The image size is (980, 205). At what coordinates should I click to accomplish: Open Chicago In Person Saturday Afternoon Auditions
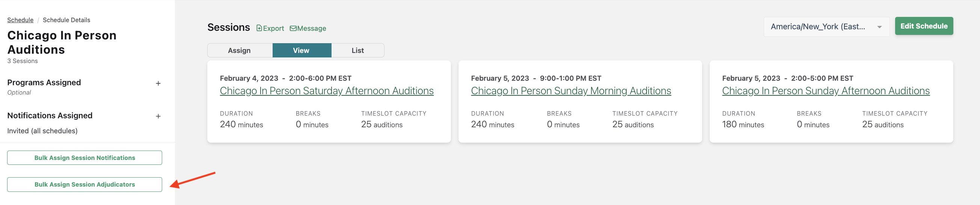[327, 91]
